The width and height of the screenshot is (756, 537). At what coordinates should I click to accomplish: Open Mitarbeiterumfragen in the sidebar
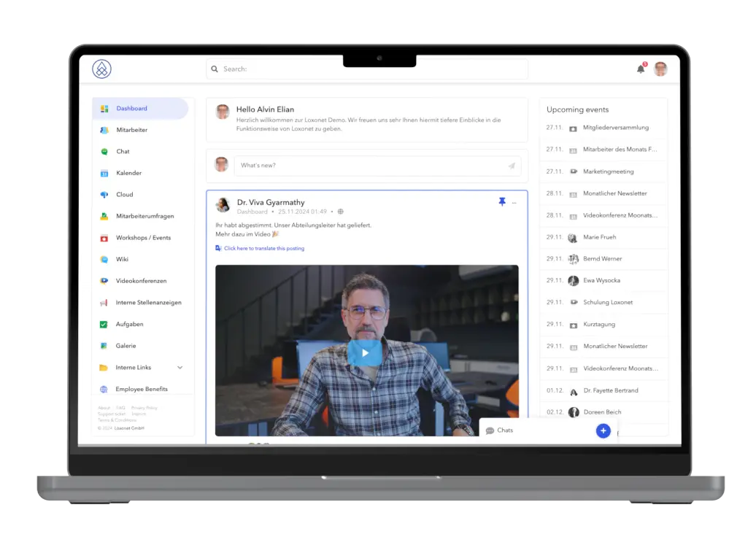click(144, 216)
